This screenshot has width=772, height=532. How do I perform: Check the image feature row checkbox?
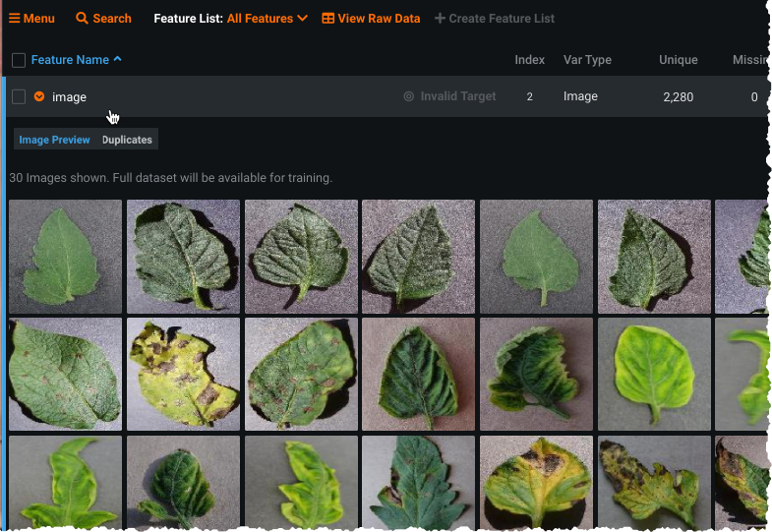19,96
